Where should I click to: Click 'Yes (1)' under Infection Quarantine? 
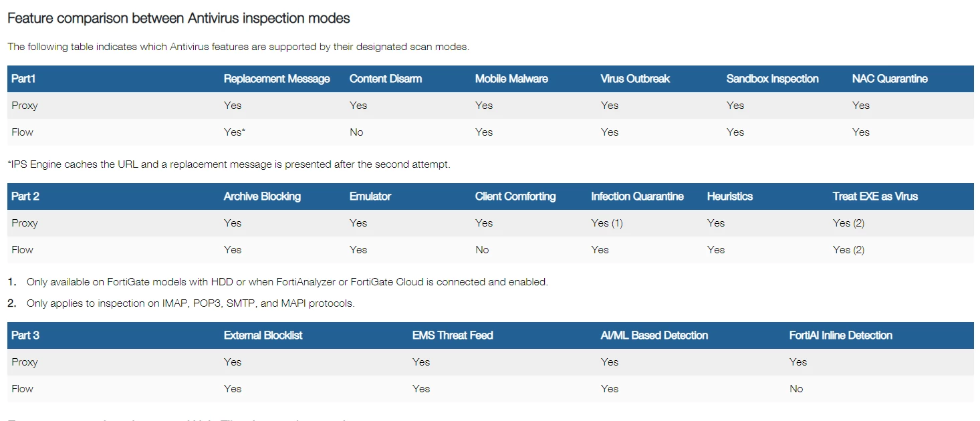pyautogui.click(x=607, y=223)
